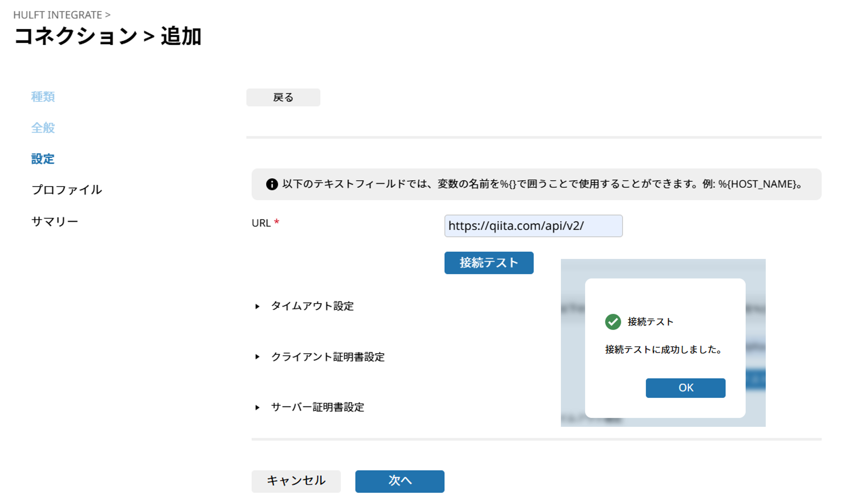860x504 pixels.
Task: Select the プロファイル step in the sidebar
Action: click(67, 190)
